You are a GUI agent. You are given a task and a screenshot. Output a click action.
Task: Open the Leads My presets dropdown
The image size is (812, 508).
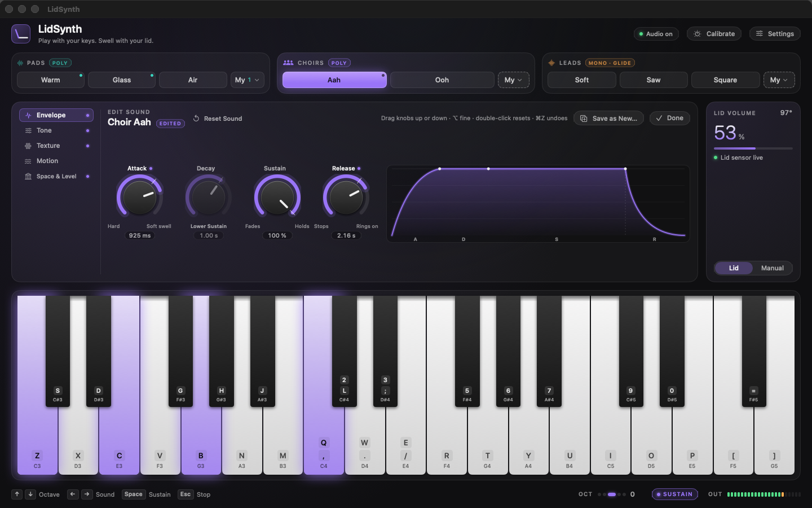(779, 80)
